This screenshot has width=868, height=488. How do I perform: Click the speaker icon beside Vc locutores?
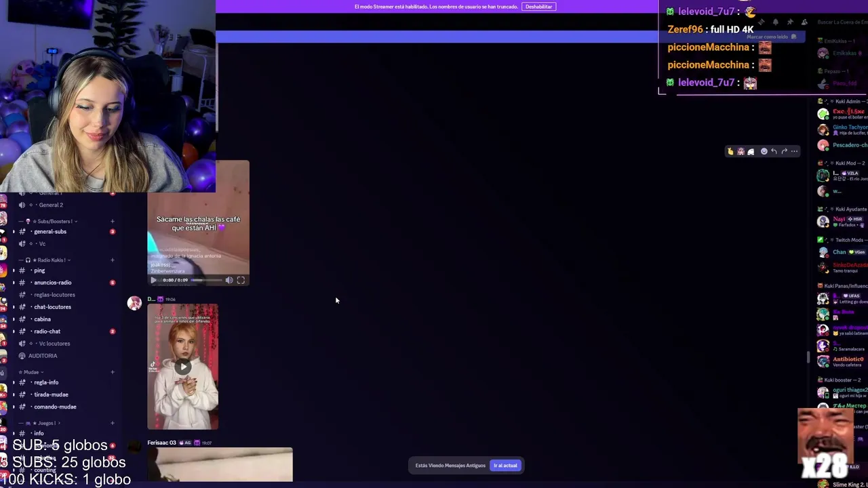(22, 344)
